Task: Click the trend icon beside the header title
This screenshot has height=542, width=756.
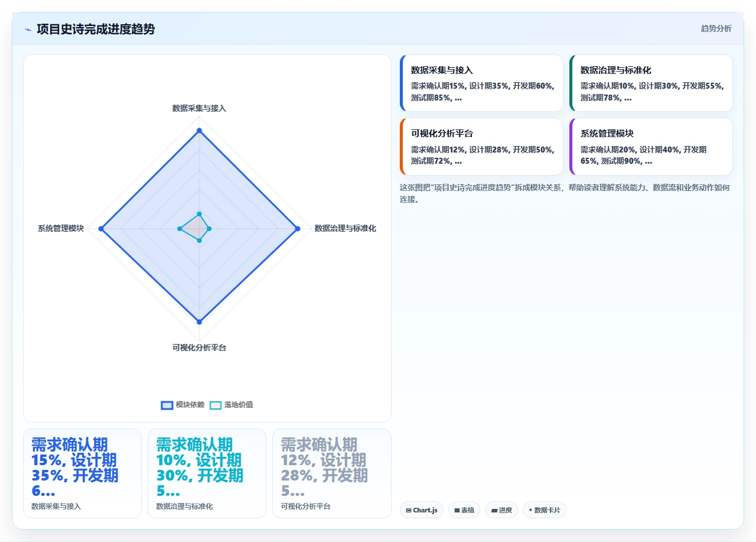Action: (x=28, y=29)
